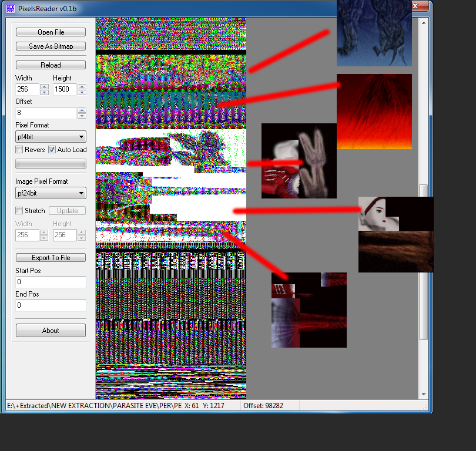The image size is (476, 451).
Task: Click the Export To File button
Action: [51, 257]
